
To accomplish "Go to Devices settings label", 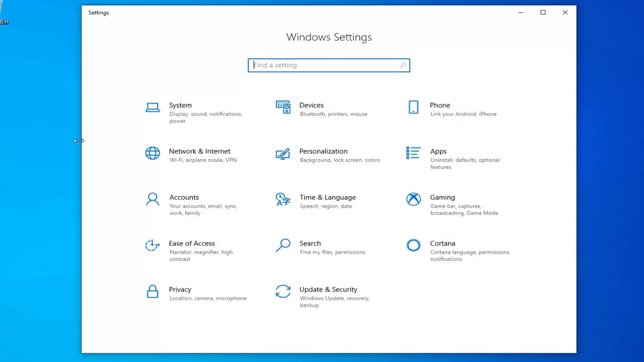I will 311,105.
